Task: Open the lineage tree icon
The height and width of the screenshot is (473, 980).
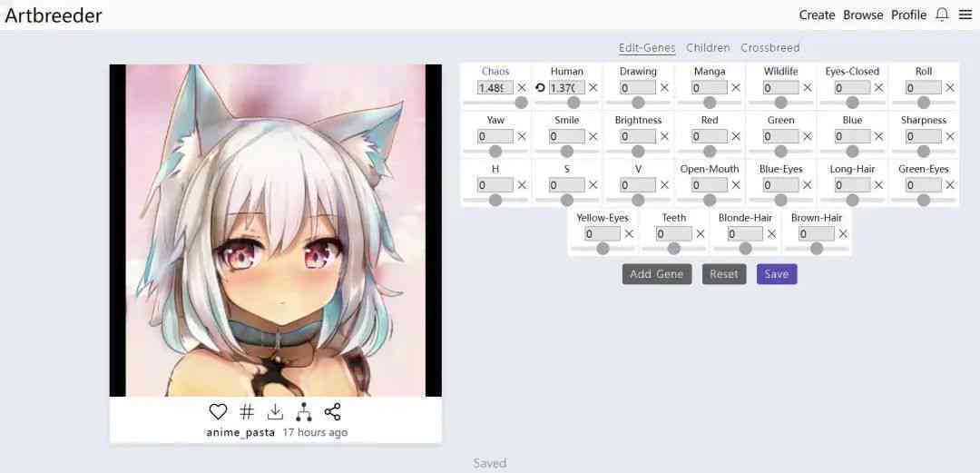Action: tap(304, 411)
